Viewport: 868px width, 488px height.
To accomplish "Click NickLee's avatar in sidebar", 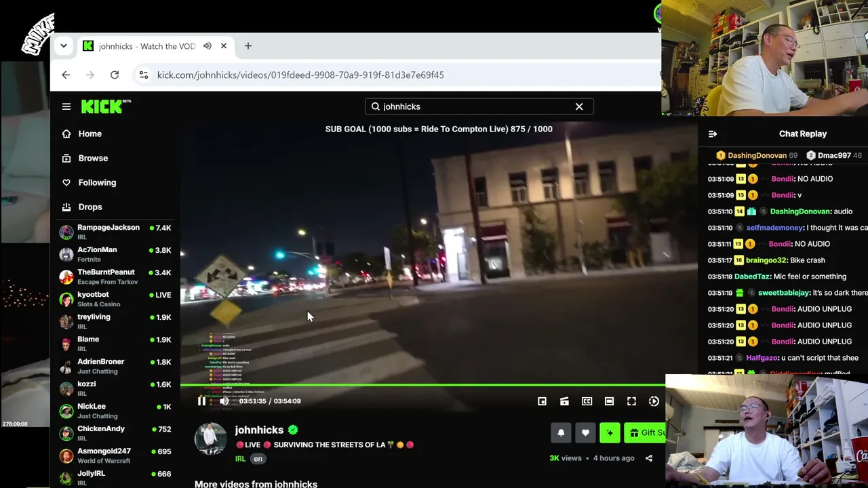I will (x=66, y=411).
